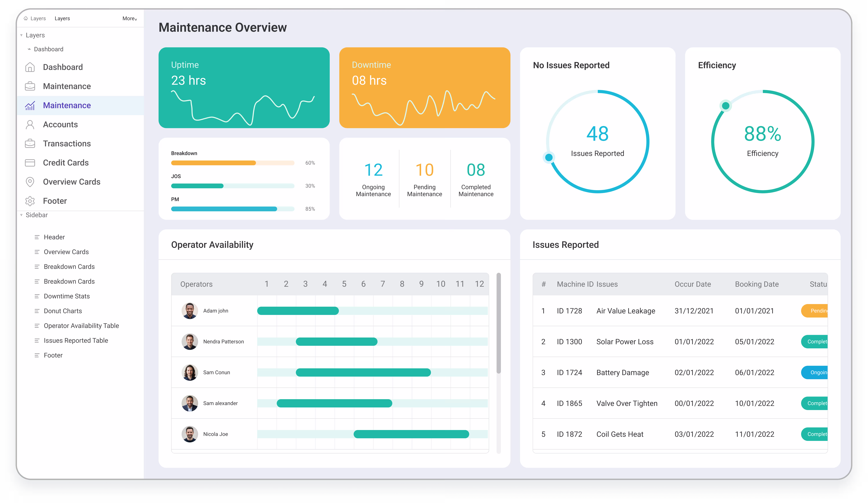Click the Breakdown 60% progress bar

(x=233, y=163)
